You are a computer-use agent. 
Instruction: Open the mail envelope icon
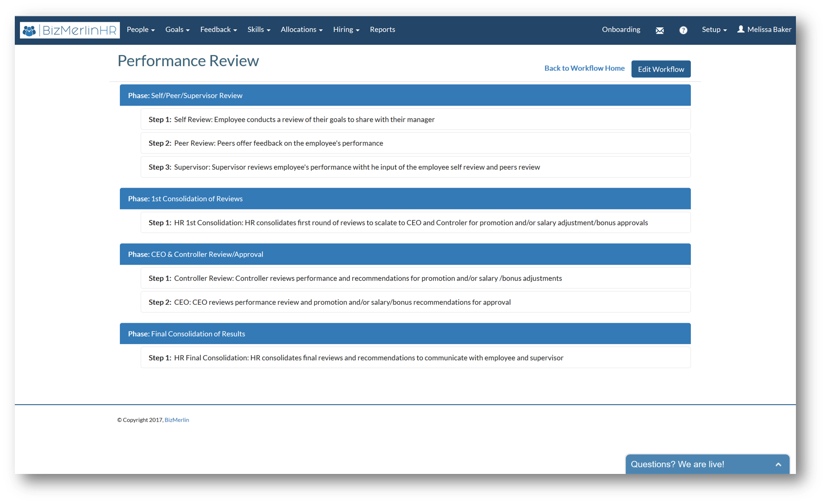pyautogui.click(x=659, y=31)
